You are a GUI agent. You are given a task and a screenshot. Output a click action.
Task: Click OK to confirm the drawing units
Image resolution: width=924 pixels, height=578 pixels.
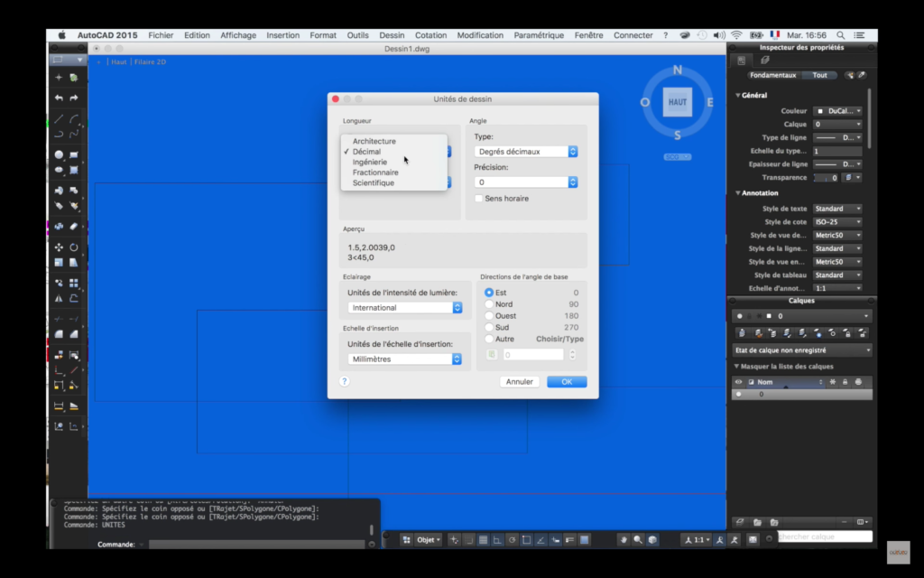pos(567,381)
